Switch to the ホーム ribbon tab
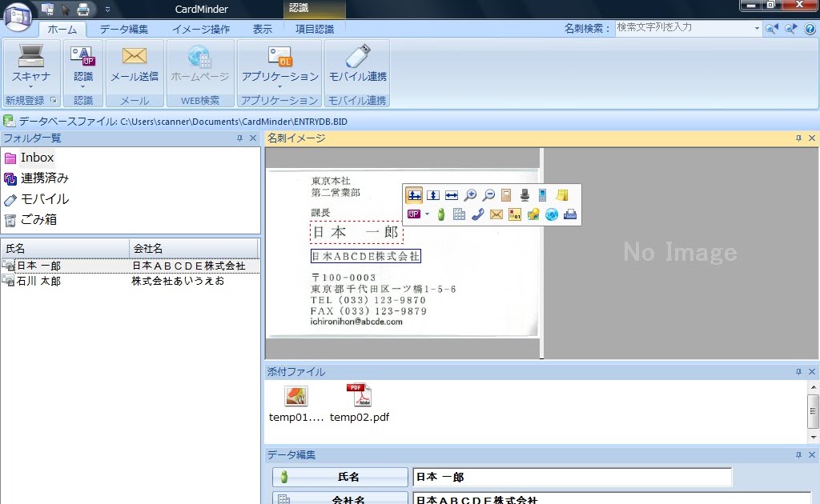 point(62,30)
